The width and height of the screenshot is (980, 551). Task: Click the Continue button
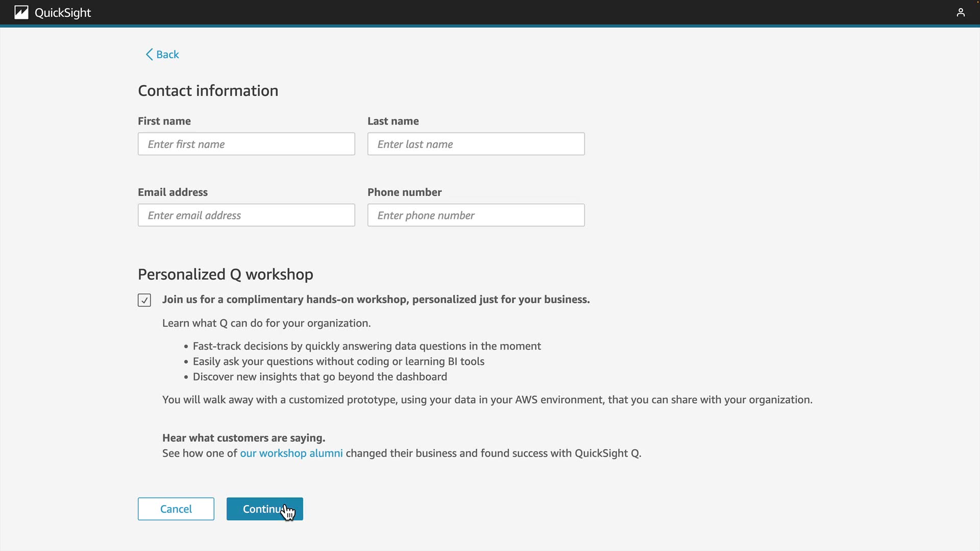pyautogui.click(x=264, y=509)
